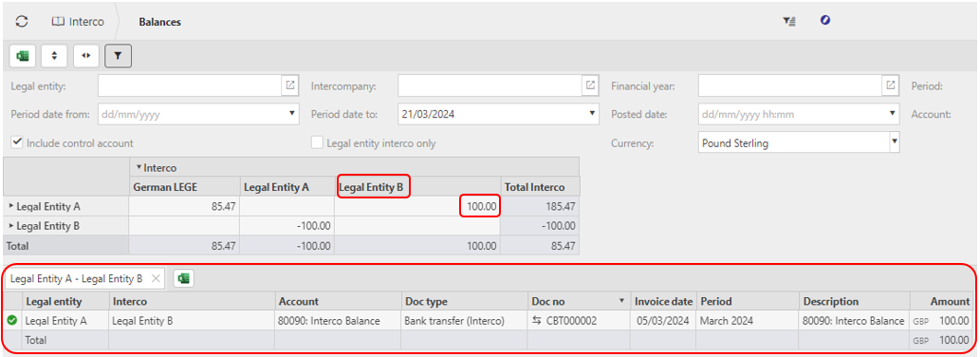
Task: Expand the Legal Entity B row
Action: (12, 225)
